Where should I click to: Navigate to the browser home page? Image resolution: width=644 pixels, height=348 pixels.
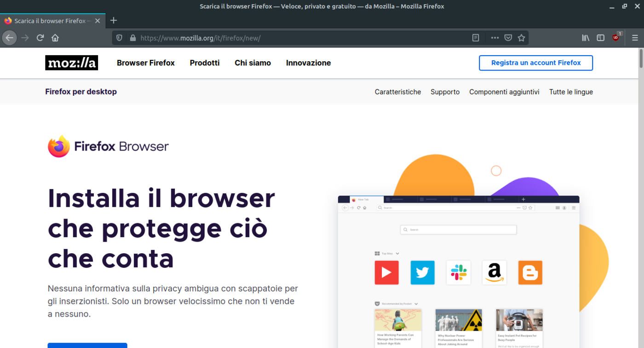55,38
